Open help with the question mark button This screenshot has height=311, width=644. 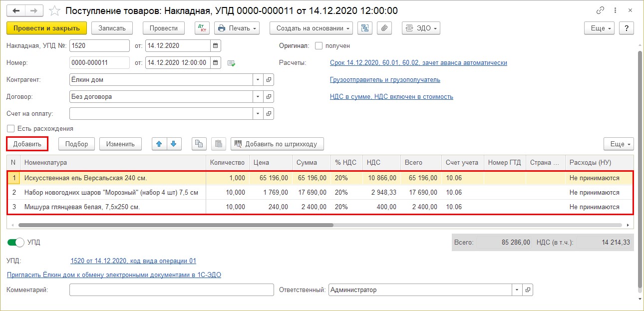(627, 28)
